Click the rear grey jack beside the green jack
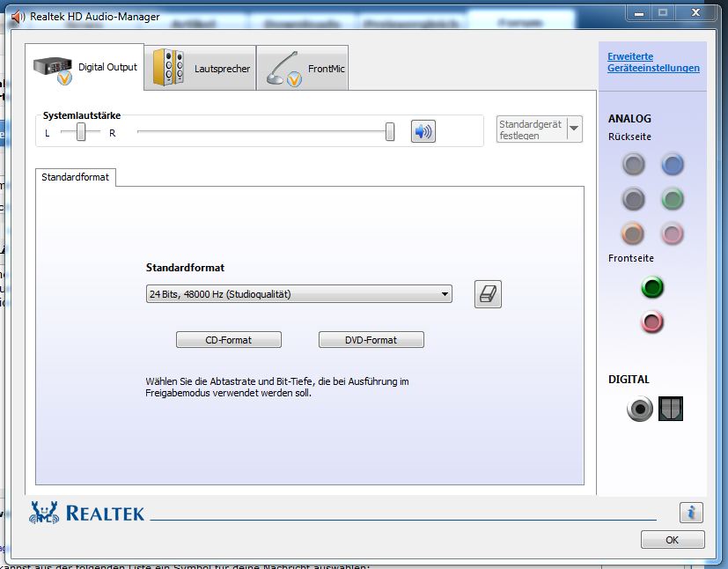 (x=633, y=199)
